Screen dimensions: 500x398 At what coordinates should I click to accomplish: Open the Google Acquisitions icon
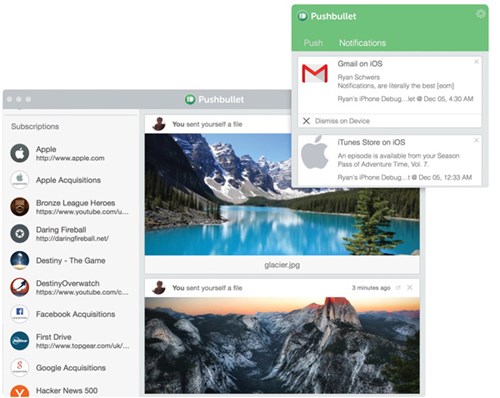[20, 367]
